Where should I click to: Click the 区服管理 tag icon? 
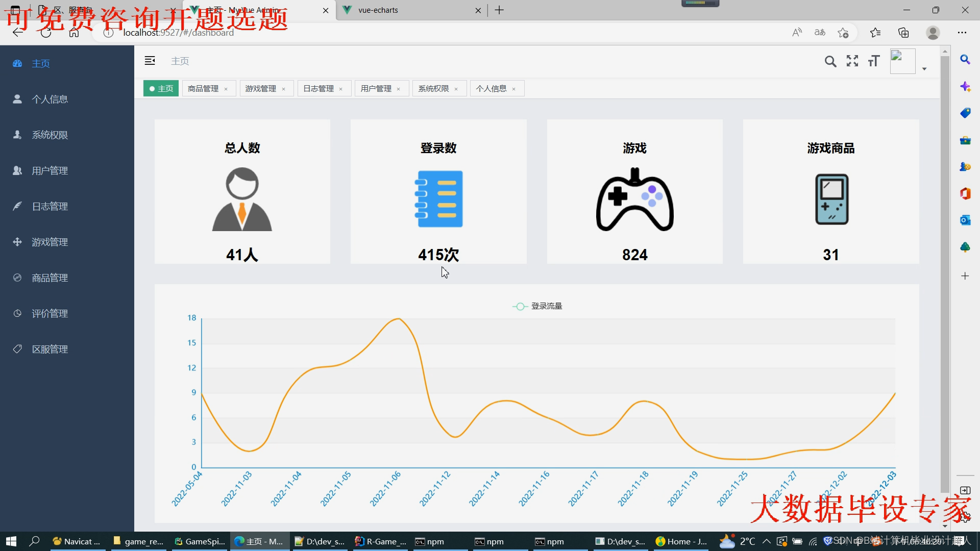17,349
